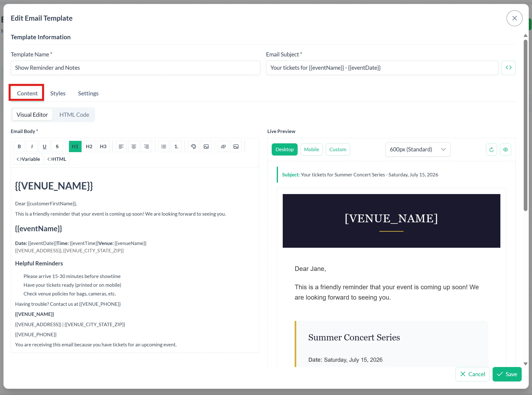532x395 pixels.
Task: Open the Content tab
Action: 27,93
